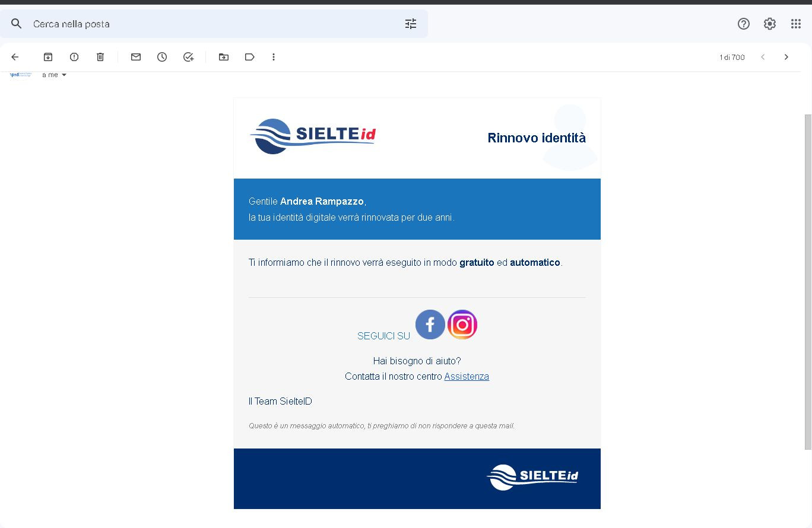
Task: Open the search options filter icon
Action: [411, 24]
